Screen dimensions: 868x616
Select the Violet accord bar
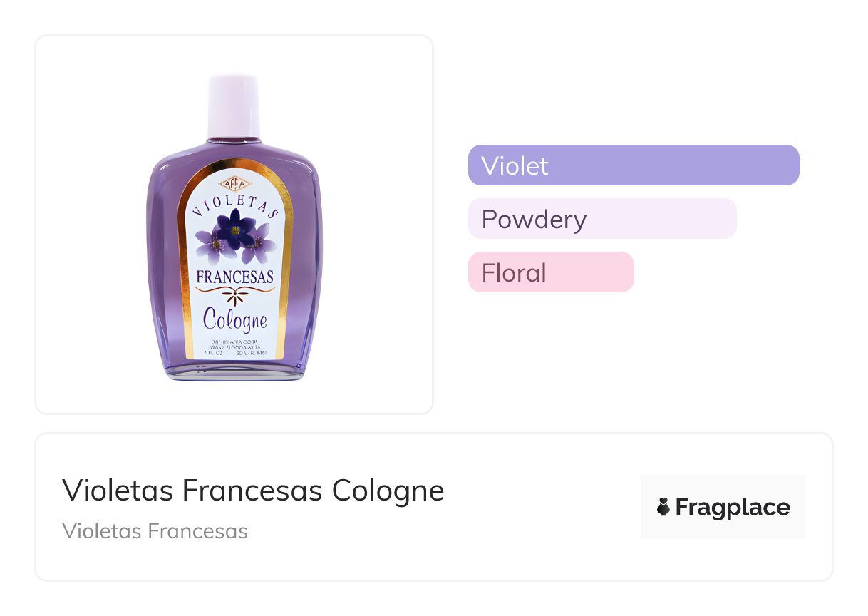pos(634,165)
